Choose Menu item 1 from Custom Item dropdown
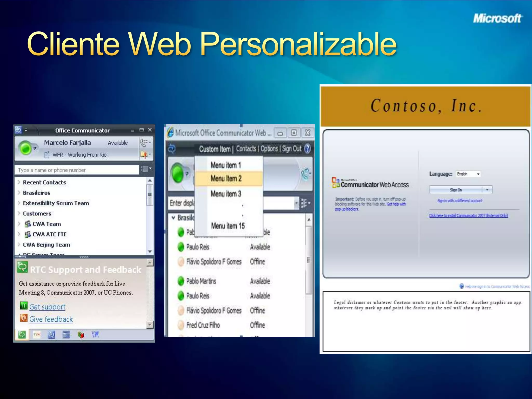 pyautogui.click(x=229, y=165)
